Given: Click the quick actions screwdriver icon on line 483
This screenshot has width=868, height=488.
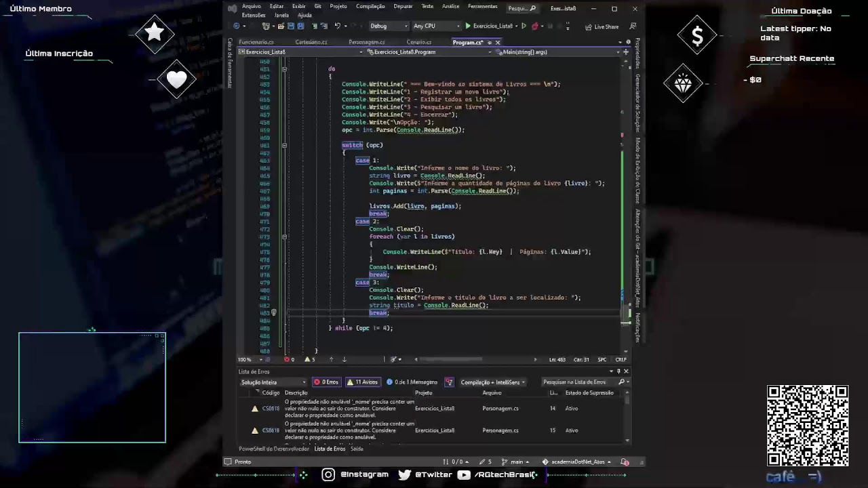Looking at the screenshot, I should point(274,313).
